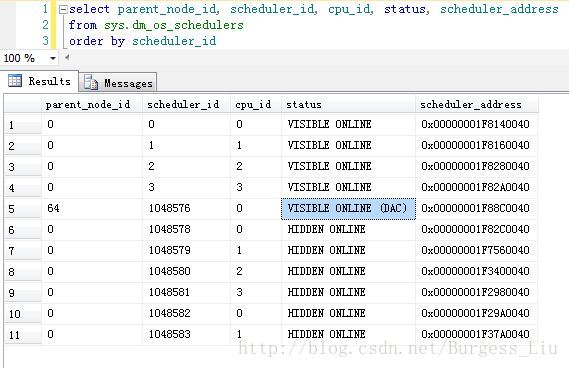
Task: Click parent_node_id value 64
Action: click(x=92, y=208)
